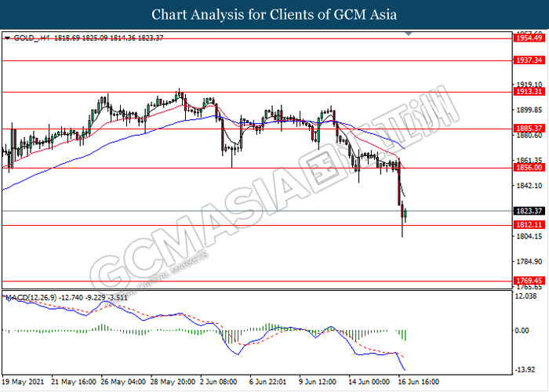Viewport: 549px width, 392px height.
Task: Click the Chart Analysis for Clients header
Action: (274, 15)
